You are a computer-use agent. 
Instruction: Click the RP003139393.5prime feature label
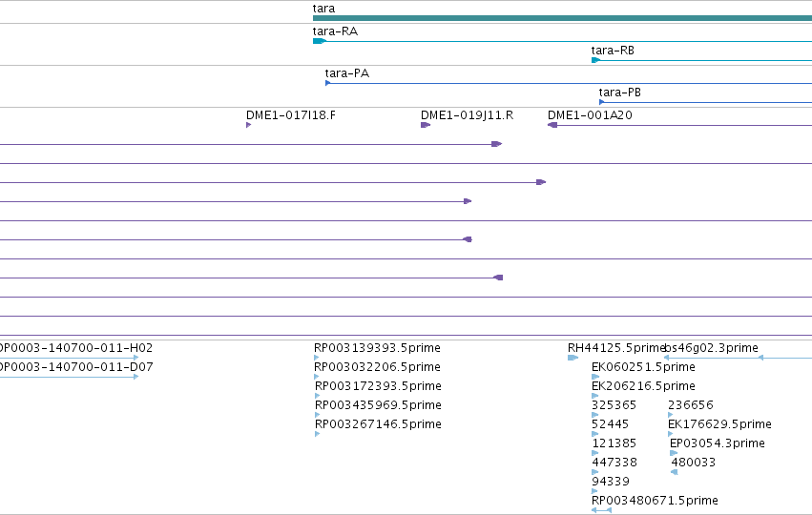[x=377, y=348]
